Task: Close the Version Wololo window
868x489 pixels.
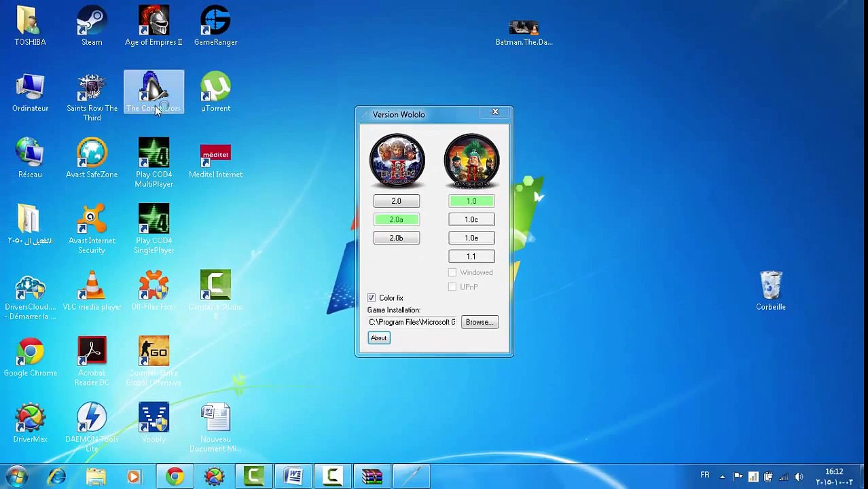Action: click(x=495, y=111)
